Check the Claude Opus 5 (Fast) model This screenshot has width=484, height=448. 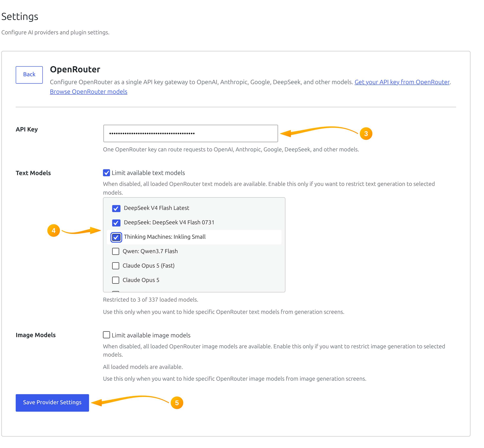(x=116, y=266)
